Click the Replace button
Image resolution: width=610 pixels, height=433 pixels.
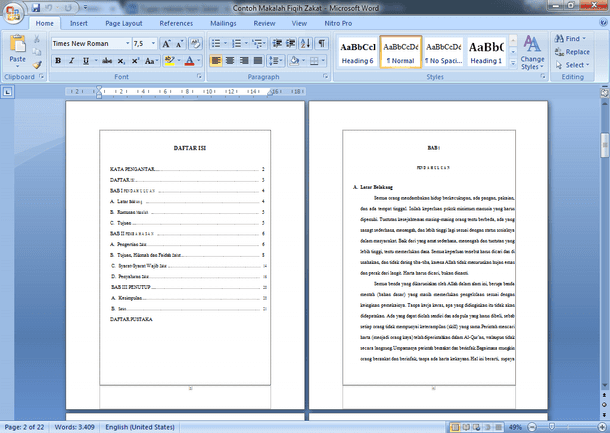pyautogui.click(x=572, y=52)
